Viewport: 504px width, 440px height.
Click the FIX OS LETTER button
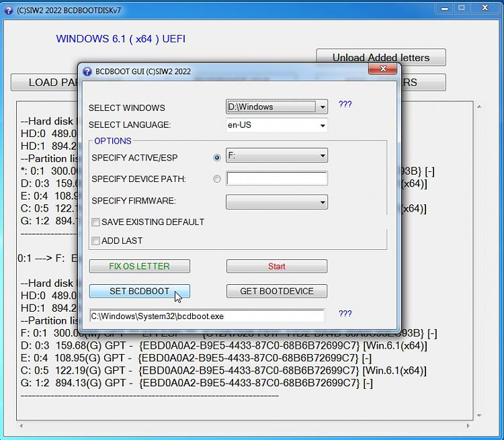point(140,266)
